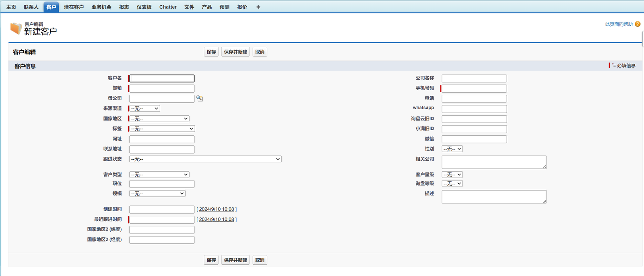Focus the 客户名 input field

tap(162, 78)
